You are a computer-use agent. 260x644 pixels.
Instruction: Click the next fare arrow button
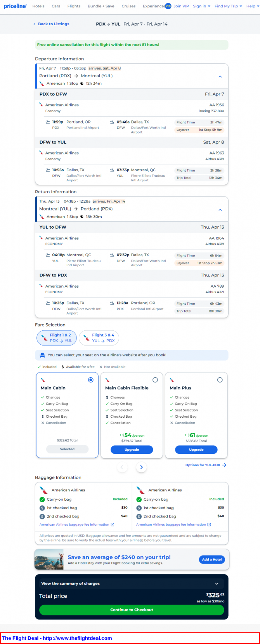pos(141,467)
